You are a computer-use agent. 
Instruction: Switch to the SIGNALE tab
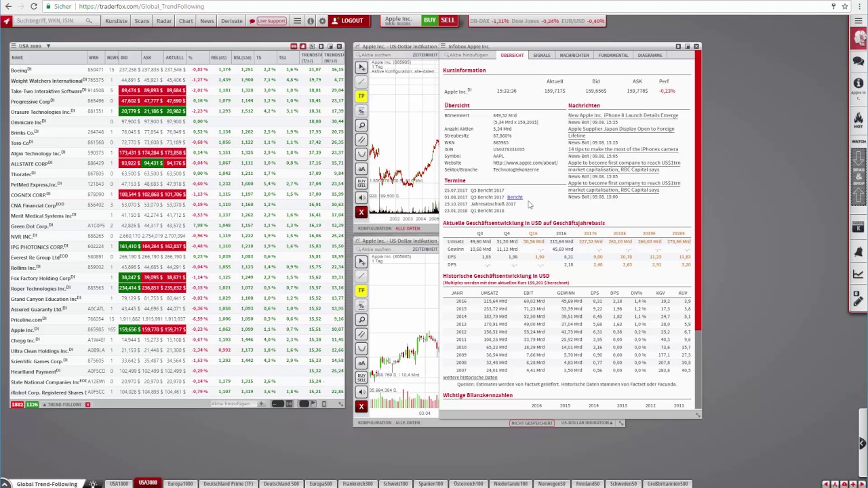[x=541, y=55]
